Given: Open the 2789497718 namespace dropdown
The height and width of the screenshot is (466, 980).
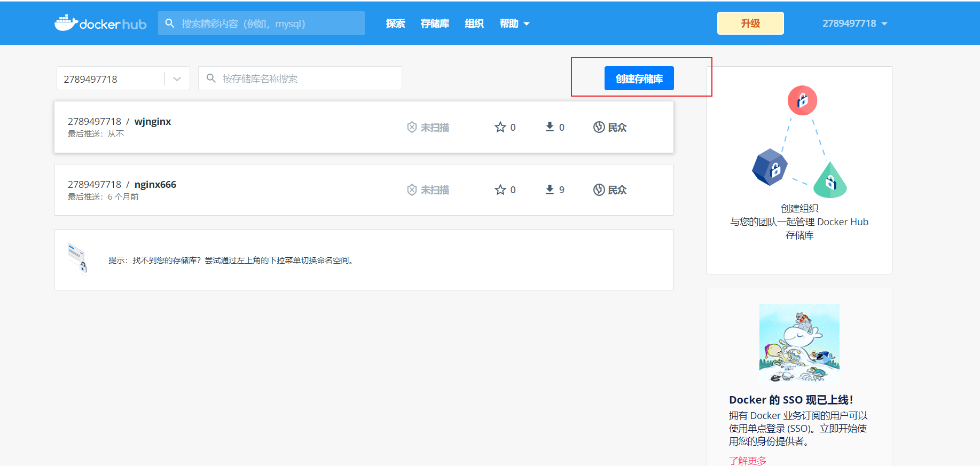Looking at the screenshot, I should click(123, 79).
